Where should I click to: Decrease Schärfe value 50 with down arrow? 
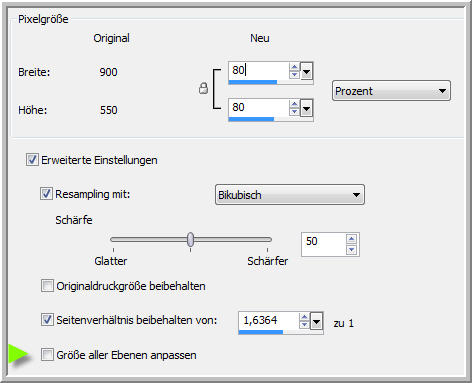352,250
